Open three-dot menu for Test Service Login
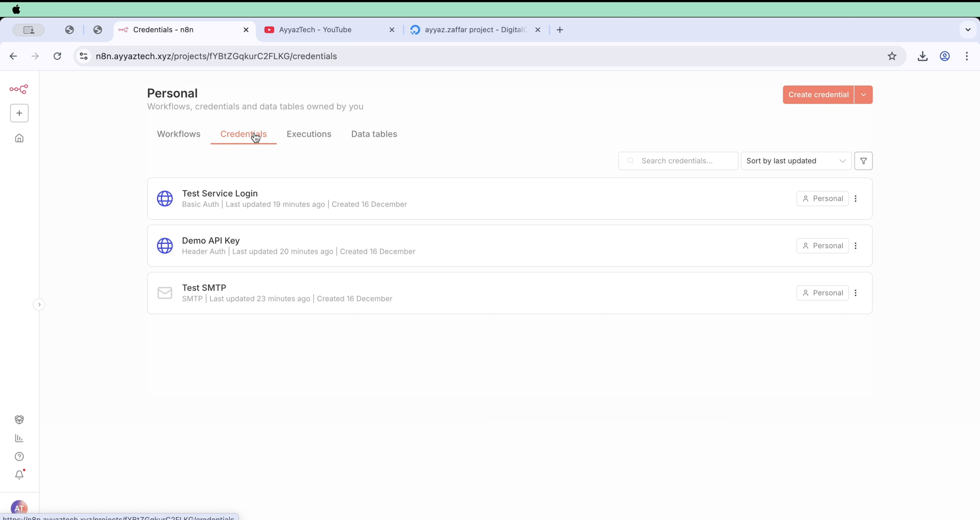Screen dimensions: 980x520 point(856,198)
